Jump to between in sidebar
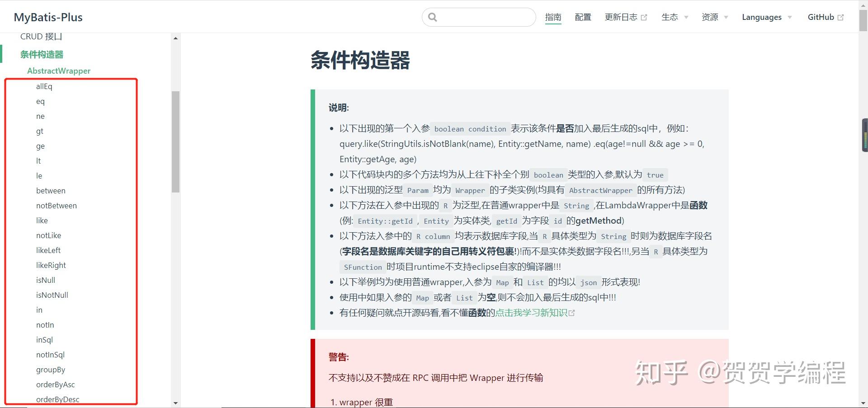The image size is (868, 408). (x=51, y=191)
